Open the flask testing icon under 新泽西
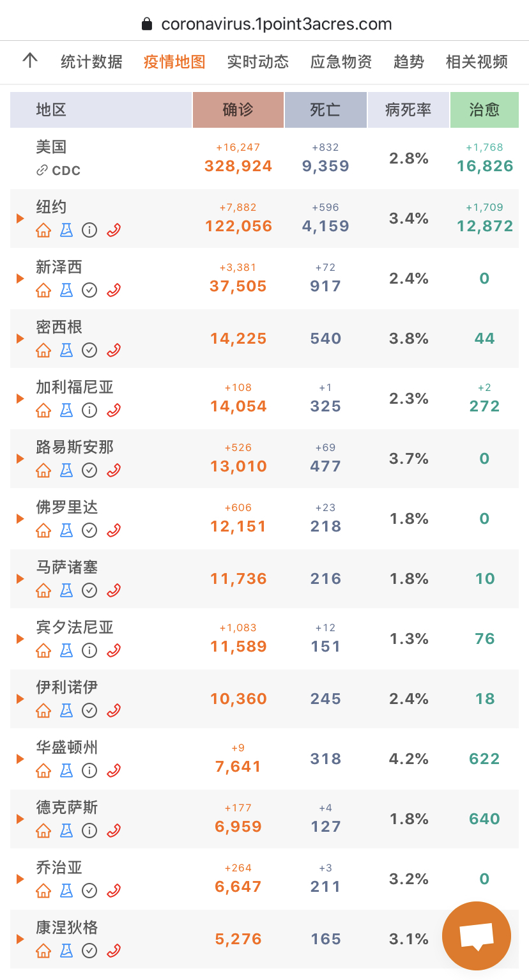Image resolution: width=529 pixels, height=980 pixels. click(66, 290)
